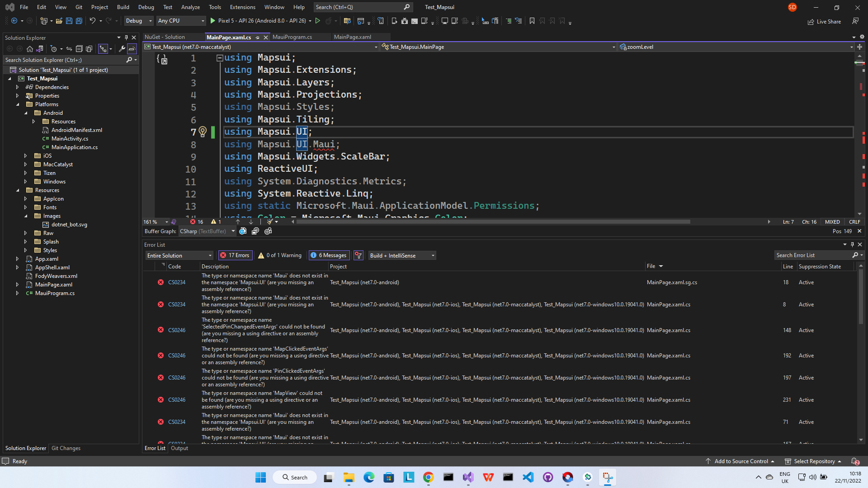Image resolution: width=868 pixels, height=488 pixels.
Task: Click the Live Share button
Action: (x=824, y=21)
